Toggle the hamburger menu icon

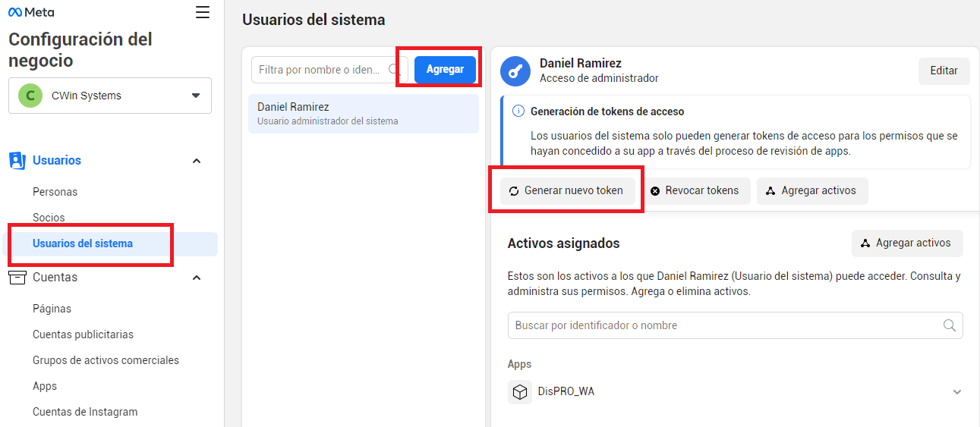202,12
